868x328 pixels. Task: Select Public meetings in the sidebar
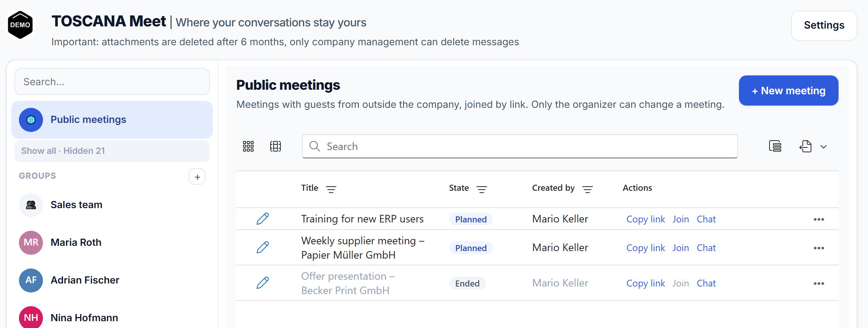point(112,120)
